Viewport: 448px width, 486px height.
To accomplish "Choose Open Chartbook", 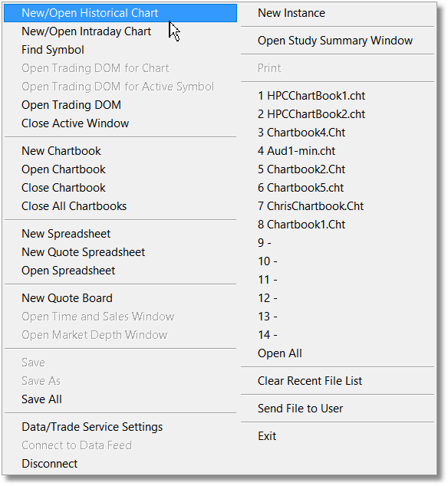I will (x=120, y=169).
